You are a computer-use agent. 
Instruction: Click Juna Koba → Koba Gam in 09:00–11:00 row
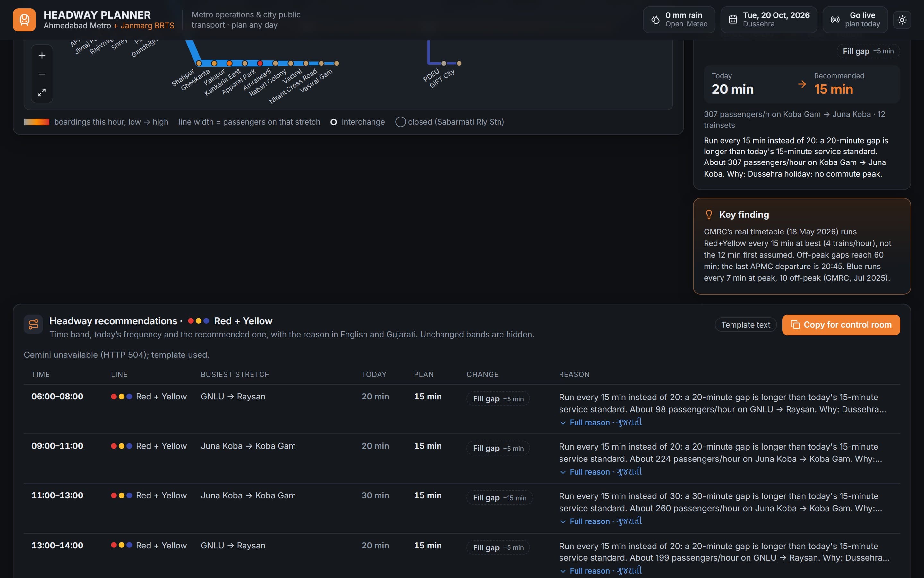[248, 446]
